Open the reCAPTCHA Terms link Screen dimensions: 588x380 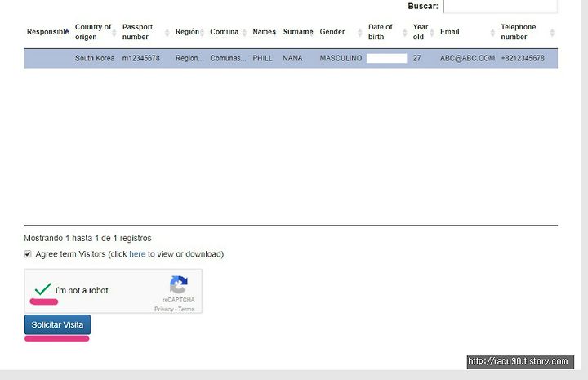point(186,309)
